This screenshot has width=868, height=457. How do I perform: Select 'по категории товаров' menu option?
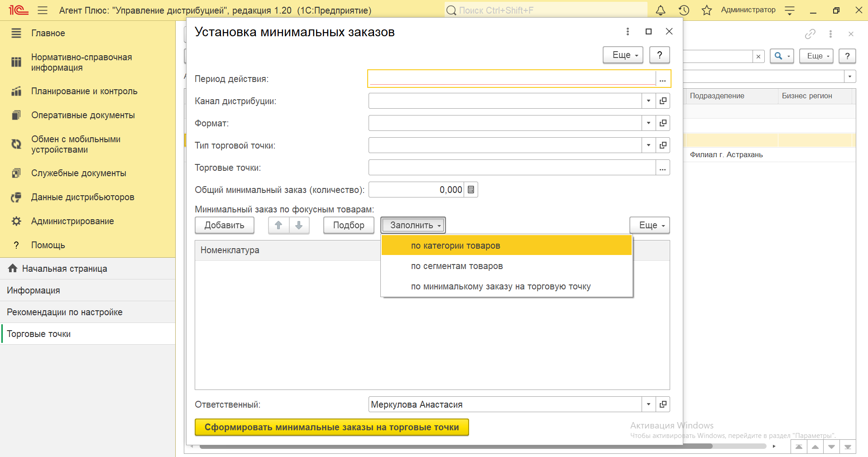[456, 245]
